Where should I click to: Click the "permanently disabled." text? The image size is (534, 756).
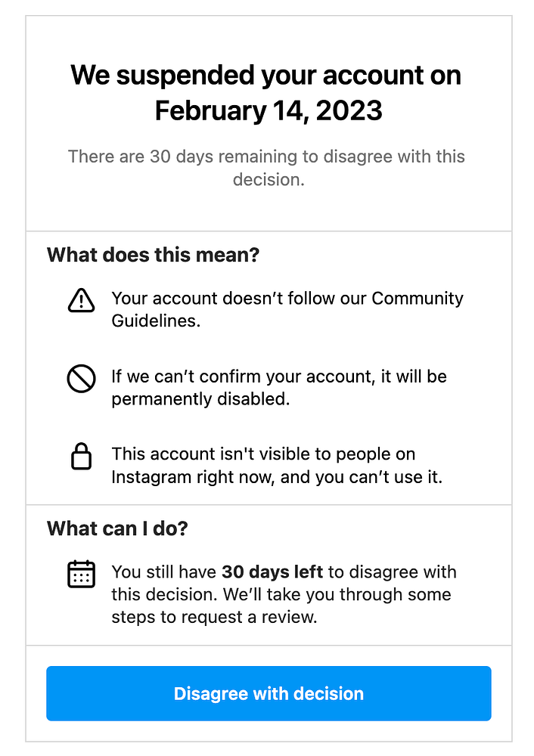pyautogui.click(x=200, y=398)
